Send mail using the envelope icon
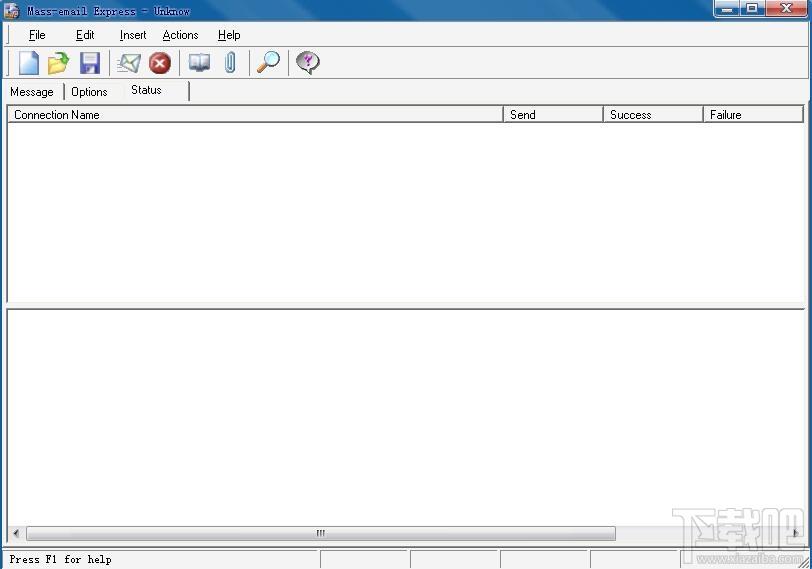Screen dimensions: 812x569 coord(128,63)
